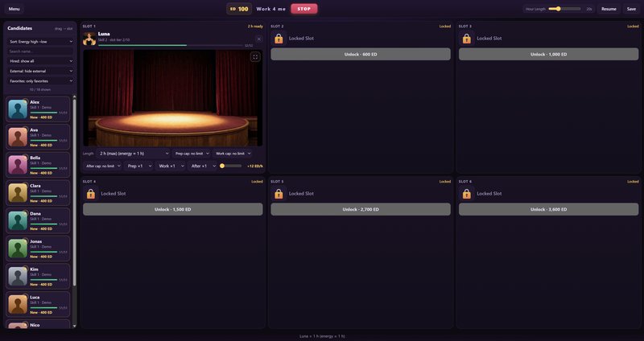Open the Sort: Energy high-low dropdown
The width and height of the screenshot is (644, 341).
(41, 42)
